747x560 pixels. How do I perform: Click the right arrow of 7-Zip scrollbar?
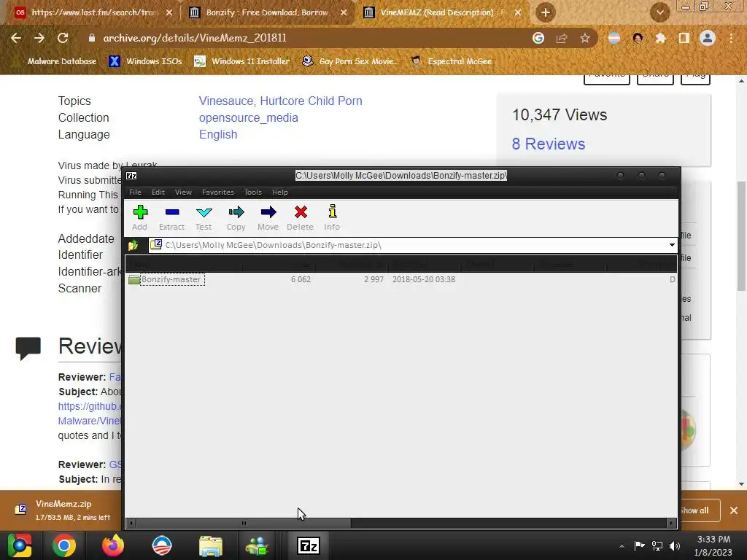click(x=672, y=523)
